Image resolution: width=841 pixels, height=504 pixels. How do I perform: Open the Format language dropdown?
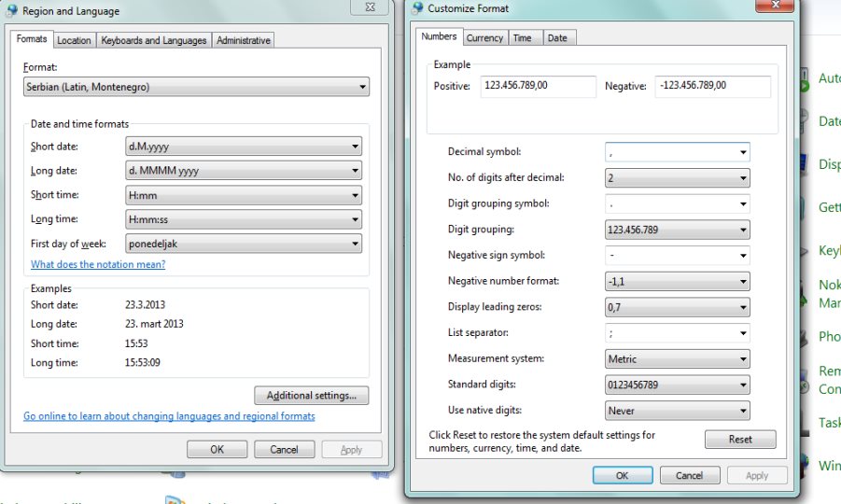[196, 87]
